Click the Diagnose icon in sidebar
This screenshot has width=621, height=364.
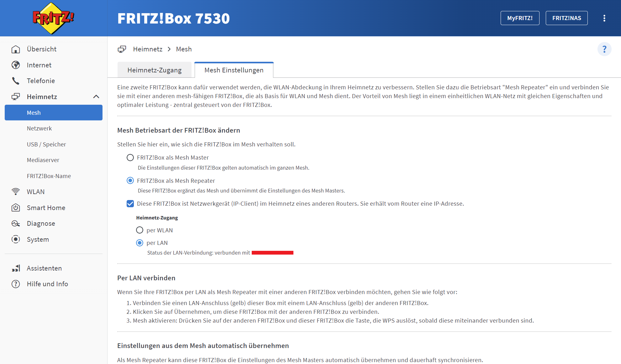[16, 224]
